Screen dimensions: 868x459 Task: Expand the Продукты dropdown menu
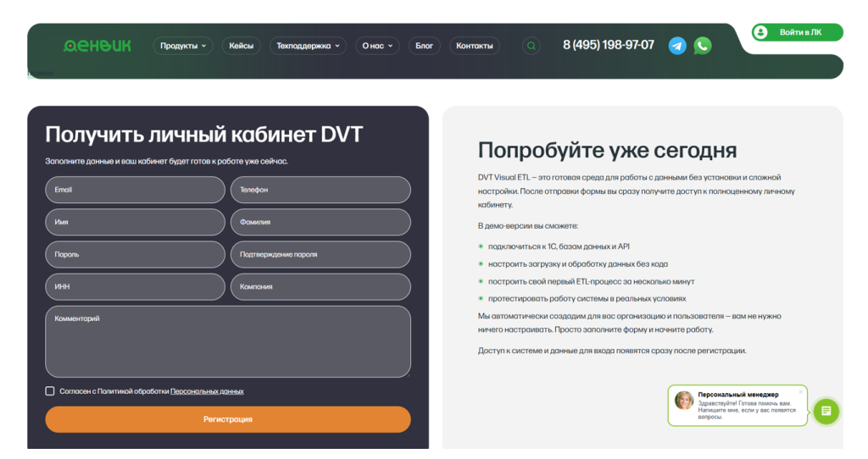point(183,46)
